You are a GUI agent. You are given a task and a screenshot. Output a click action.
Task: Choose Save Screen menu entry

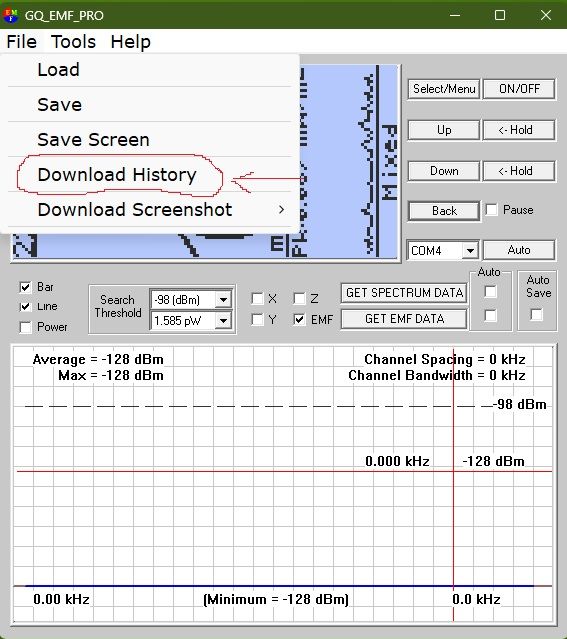tap(150, 140)
